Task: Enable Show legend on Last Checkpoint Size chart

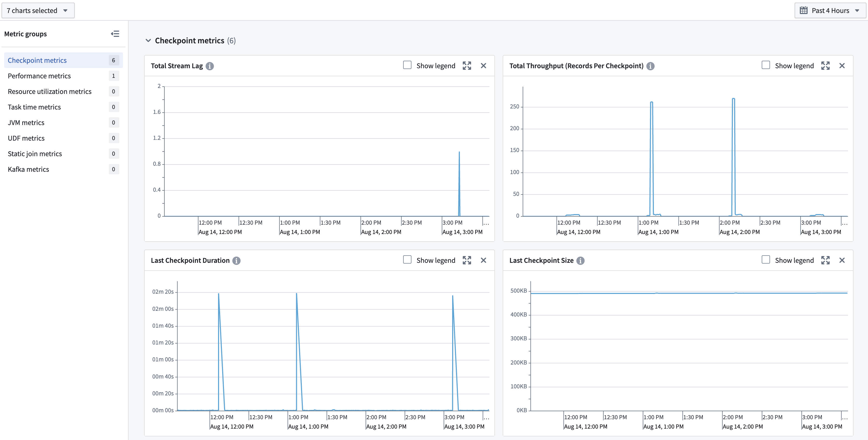Action: click(x=766, y=260)
